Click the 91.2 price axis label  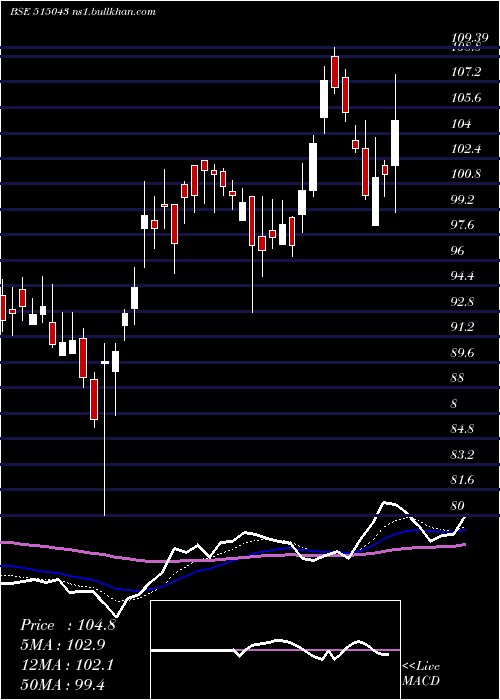pos(462,328)
